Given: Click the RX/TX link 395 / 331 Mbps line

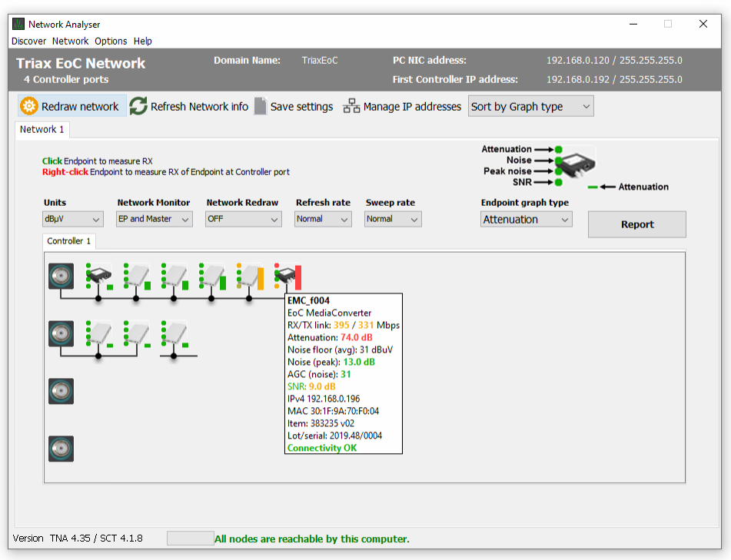Looking at the screenshot, I should [344, 325].
